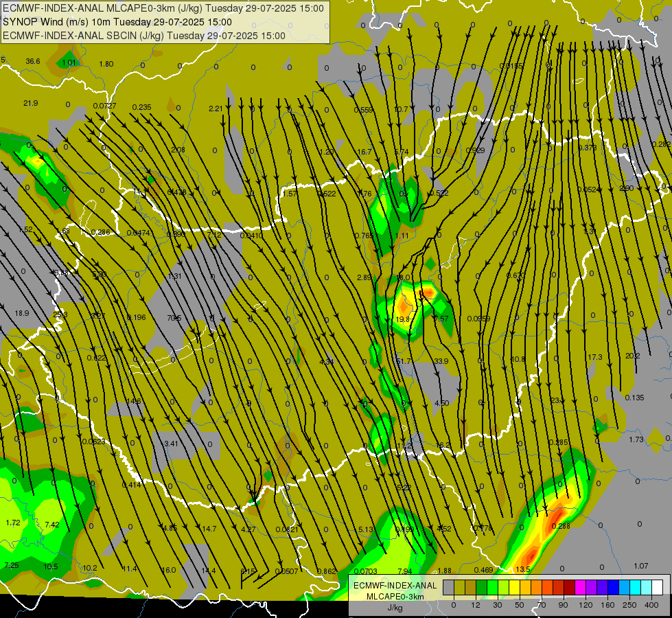Select the legend tick label 90
The image size is (672, 618).
coord(563,605)
